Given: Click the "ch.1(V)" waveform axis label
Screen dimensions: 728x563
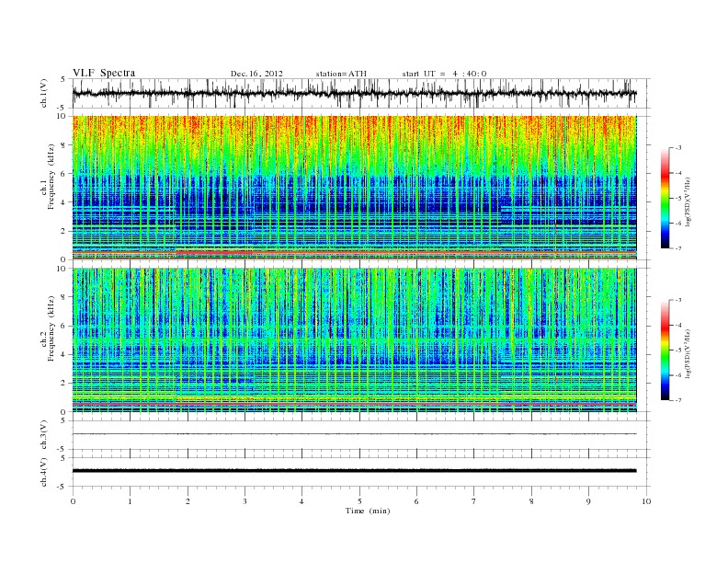Looking at the screenshot, I should [x=44, y=93].
